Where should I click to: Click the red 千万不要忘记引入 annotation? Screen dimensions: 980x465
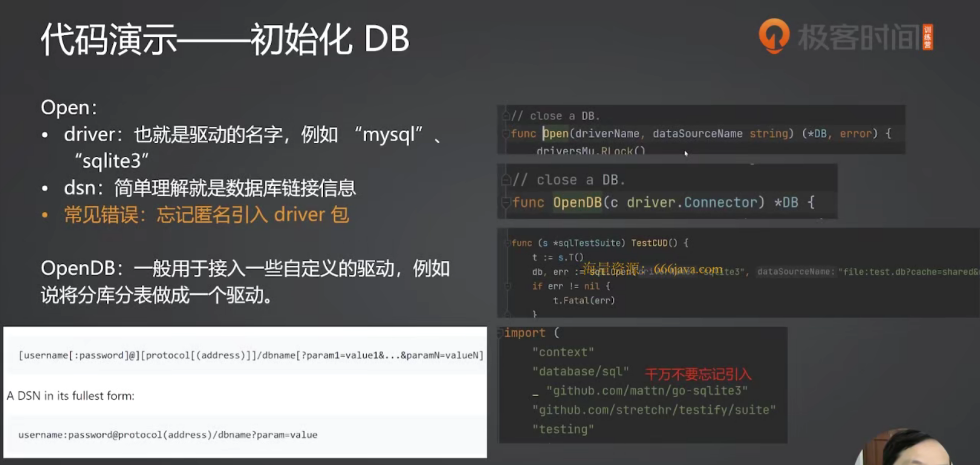coord(698,375)
